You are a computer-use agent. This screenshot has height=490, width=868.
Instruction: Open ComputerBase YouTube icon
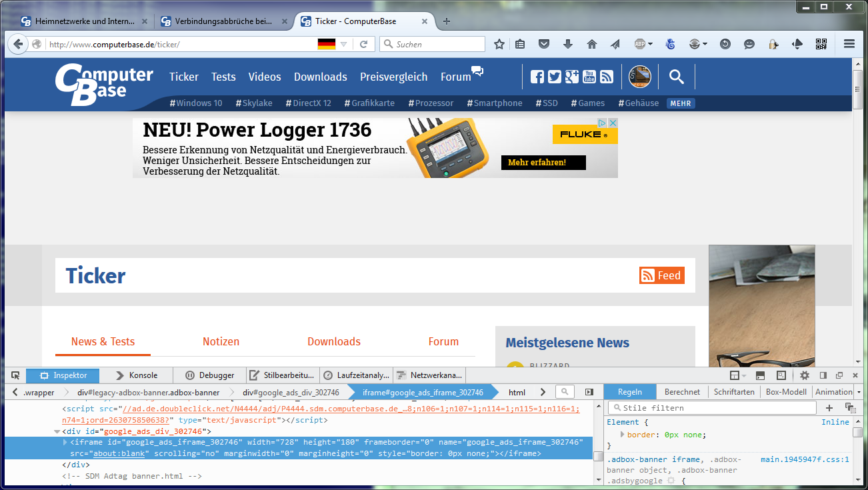589,77
